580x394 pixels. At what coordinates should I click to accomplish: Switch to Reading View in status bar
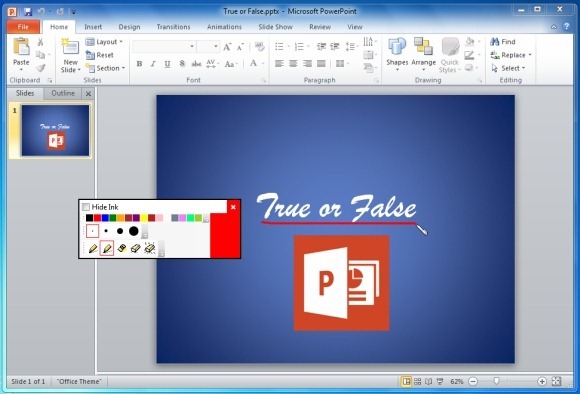pos(428,381)
